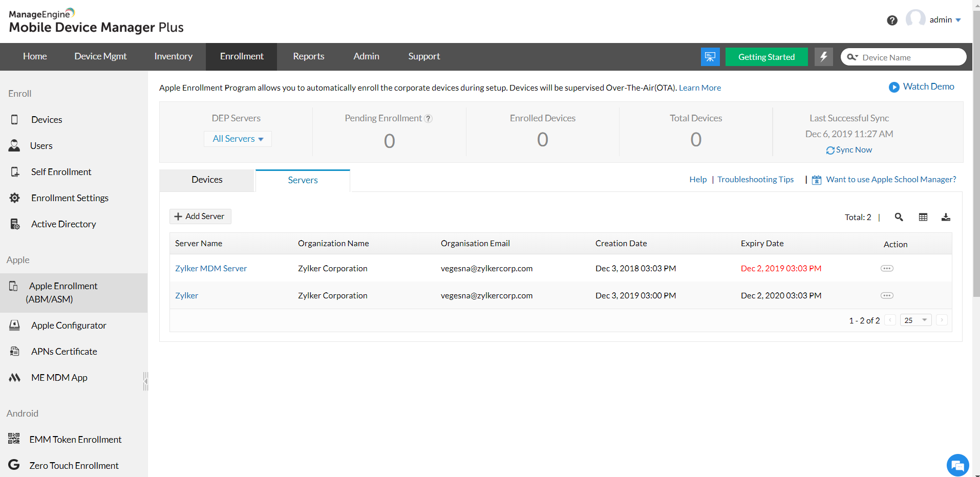Click the lightning bolt quick actions icon
980x477 pixels.
(x=823, y=57)
